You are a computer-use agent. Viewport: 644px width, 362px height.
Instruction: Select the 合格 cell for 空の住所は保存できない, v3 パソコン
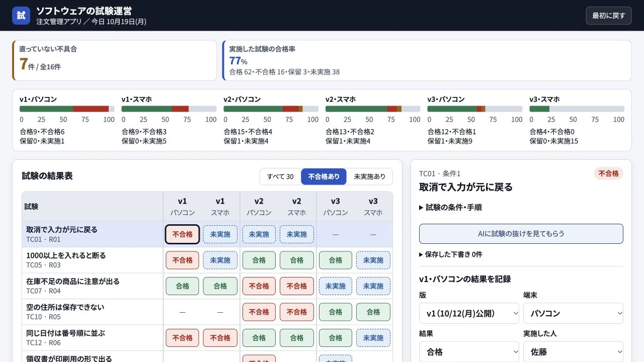pyautogui.click(x=336, y=312)
